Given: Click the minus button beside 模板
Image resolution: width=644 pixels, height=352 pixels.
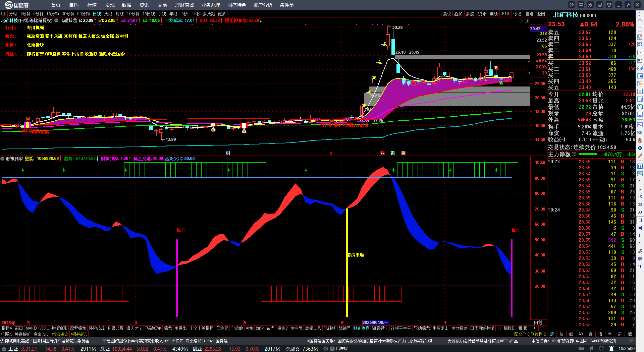Looking at the screenshot, I should (x=542, y=328).
